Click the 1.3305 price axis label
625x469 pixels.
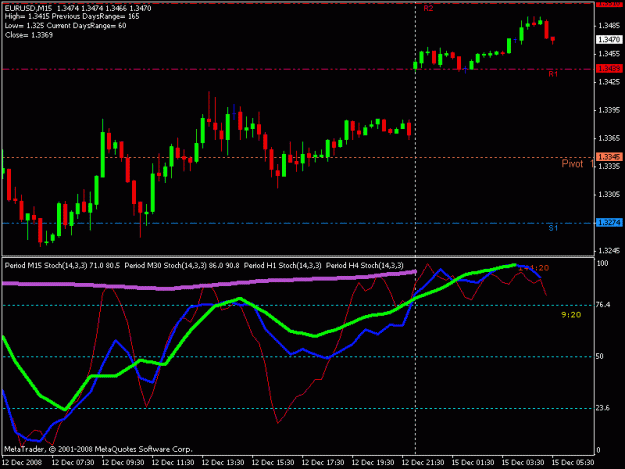(x=609, y=194)
